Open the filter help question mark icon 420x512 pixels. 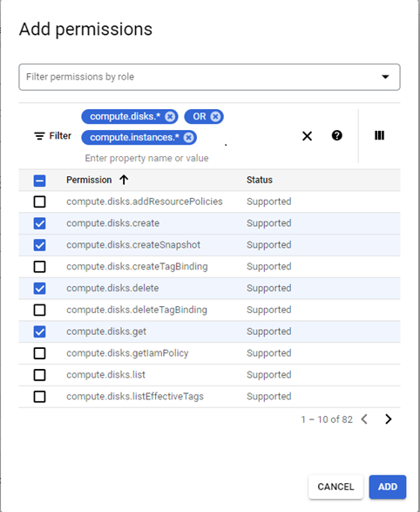[337, 135]
